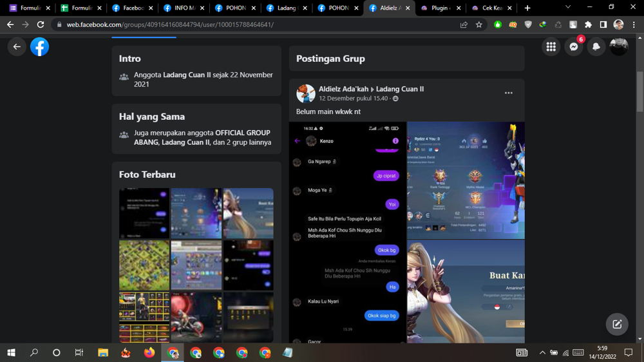
Task: Click the poster's avatar in the post
Action: tap(305, 93)
